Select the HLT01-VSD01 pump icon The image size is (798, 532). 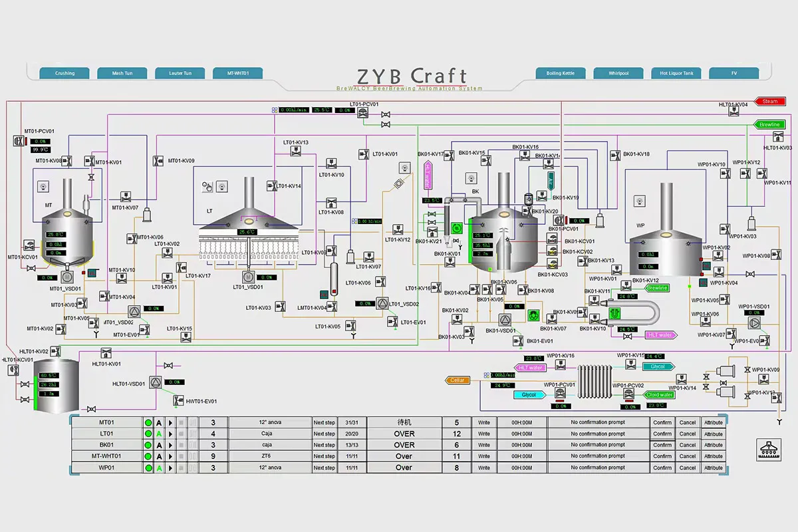coord(156,382)
